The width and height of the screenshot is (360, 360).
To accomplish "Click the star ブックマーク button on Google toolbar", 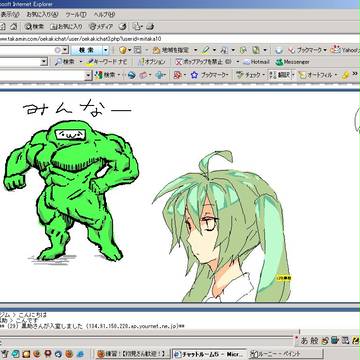I will [x=209, y=75].
